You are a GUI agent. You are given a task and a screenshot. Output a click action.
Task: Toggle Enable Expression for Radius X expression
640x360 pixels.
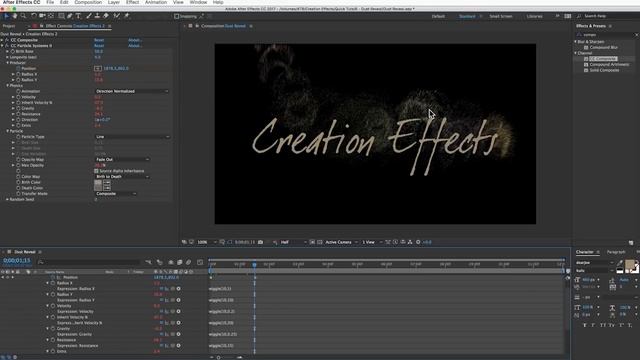pos(162,289)
